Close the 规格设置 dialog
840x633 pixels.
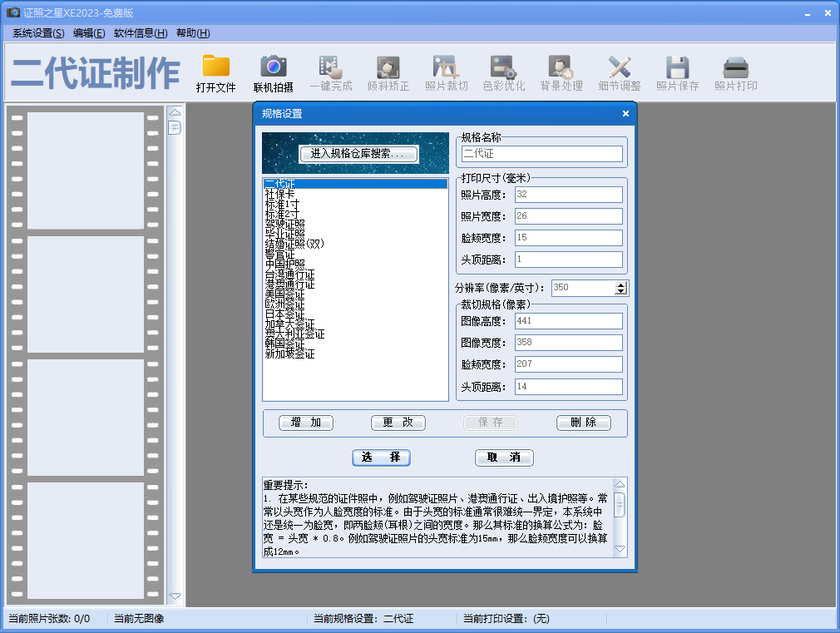point(625,114)
